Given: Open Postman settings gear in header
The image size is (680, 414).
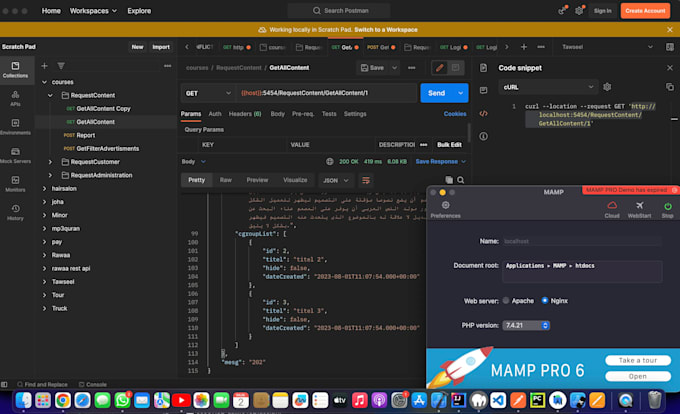Looking at the screenshot, I should pos(579,10).
